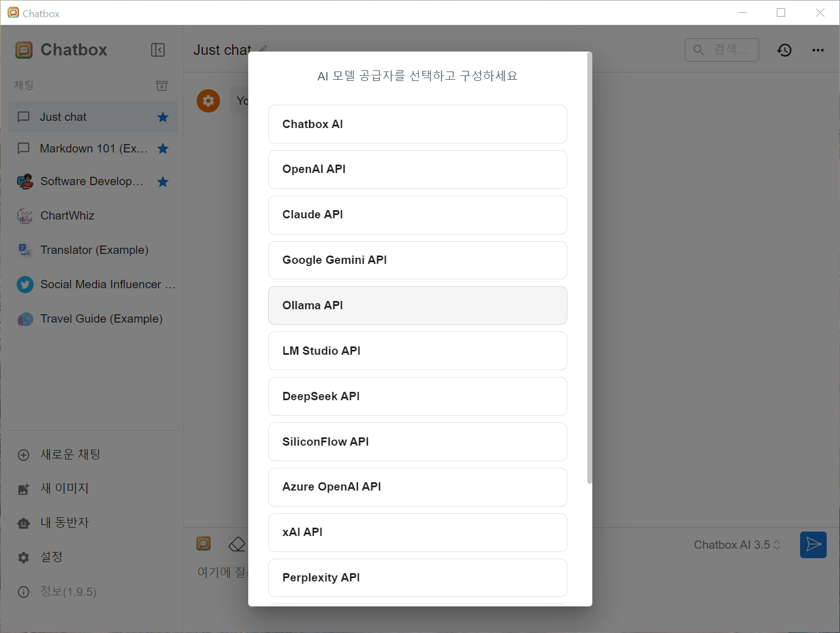Select Chatbox AI provider
Screen dimensions: 840x633
pyautogui.click(x=418, y=124)
